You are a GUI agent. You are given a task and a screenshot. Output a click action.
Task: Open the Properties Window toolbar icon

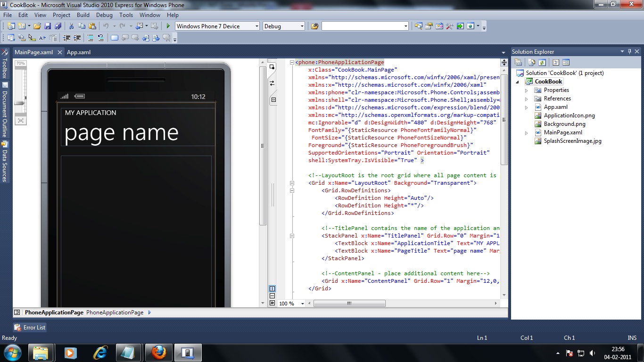[429, 26]
